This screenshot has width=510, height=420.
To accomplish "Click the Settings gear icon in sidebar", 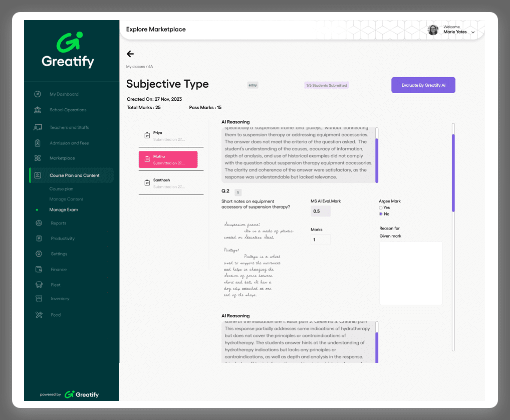I will 39,254.
